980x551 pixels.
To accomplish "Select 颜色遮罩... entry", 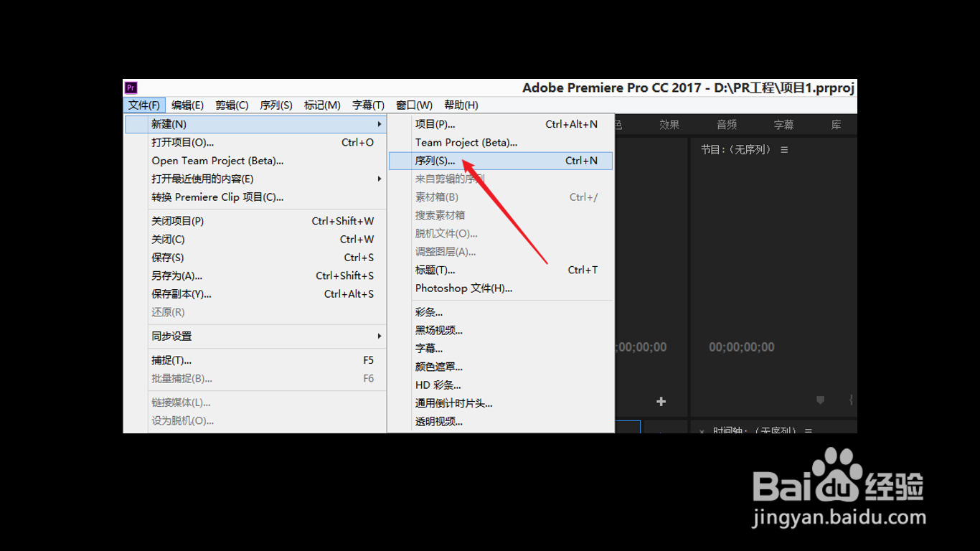I will pos(501,367).
